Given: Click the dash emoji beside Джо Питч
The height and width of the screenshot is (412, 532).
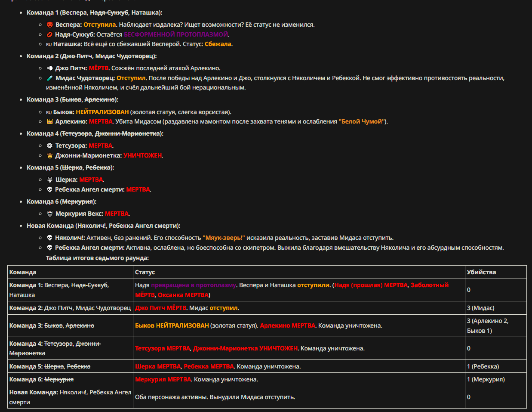Looking at the screenshot, I should click(49, 68).
